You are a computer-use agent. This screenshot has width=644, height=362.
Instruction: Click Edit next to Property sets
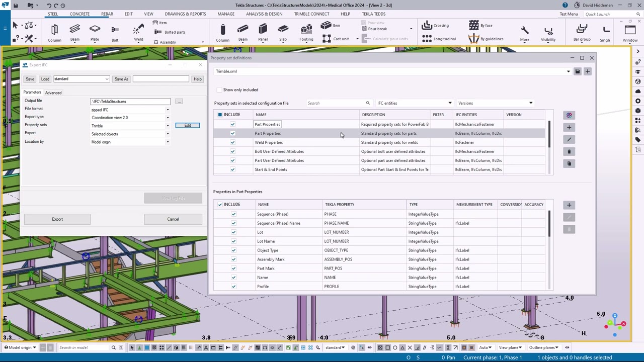pyautogui.click(x=188, y=125)
